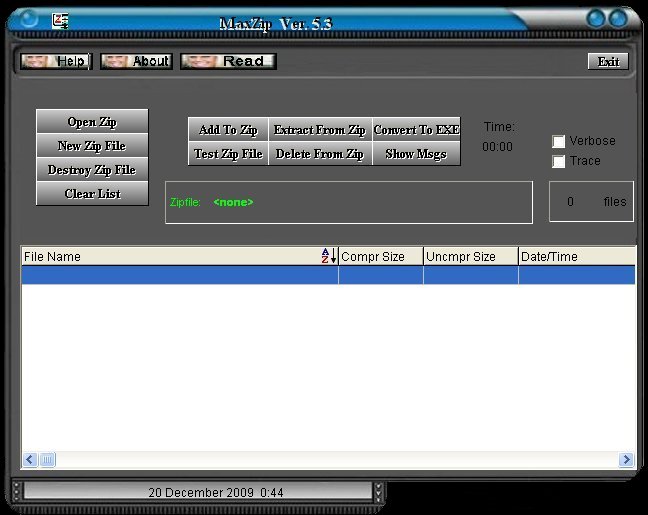648x515 pixels.
Task: Click the Read button with face icon
Action: [x=229, y=61]
